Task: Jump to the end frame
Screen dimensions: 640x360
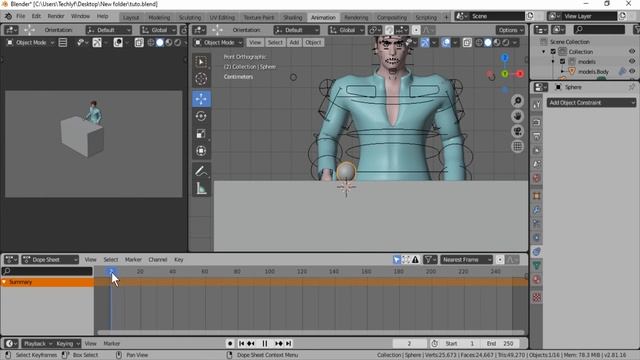Action: 289,344
